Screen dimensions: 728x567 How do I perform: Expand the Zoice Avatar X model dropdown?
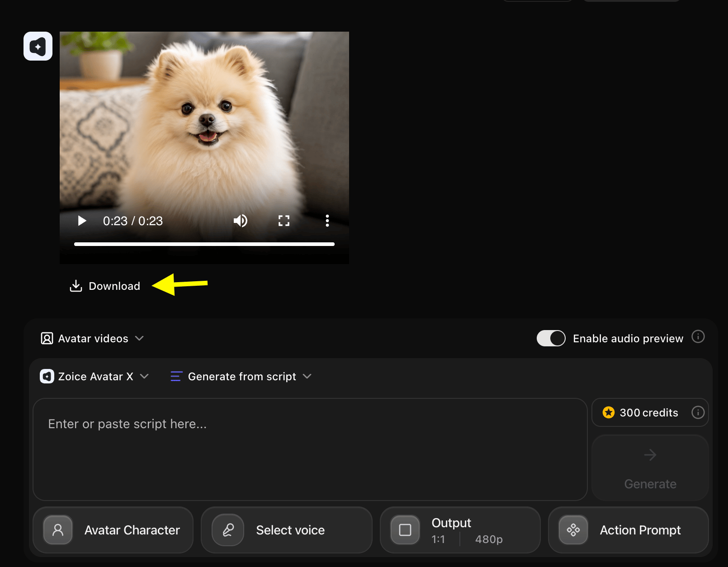(95, 377)
